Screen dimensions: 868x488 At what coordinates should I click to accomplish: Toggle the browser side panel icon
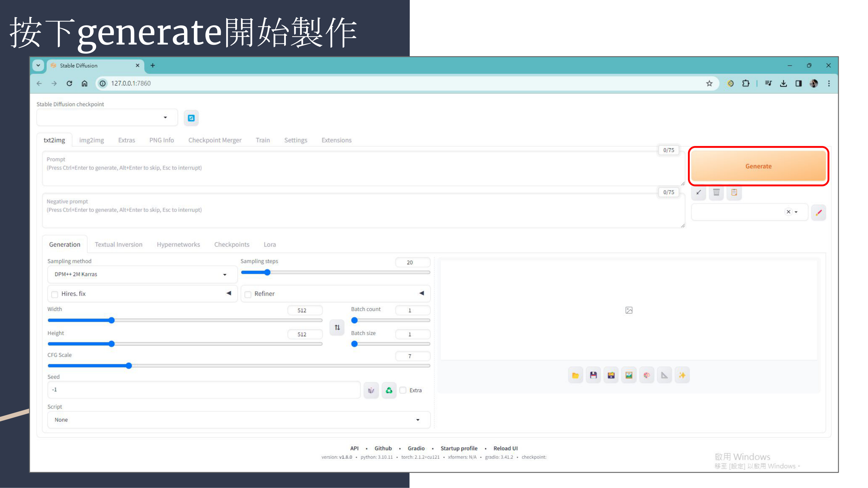(x=798, y=83)
